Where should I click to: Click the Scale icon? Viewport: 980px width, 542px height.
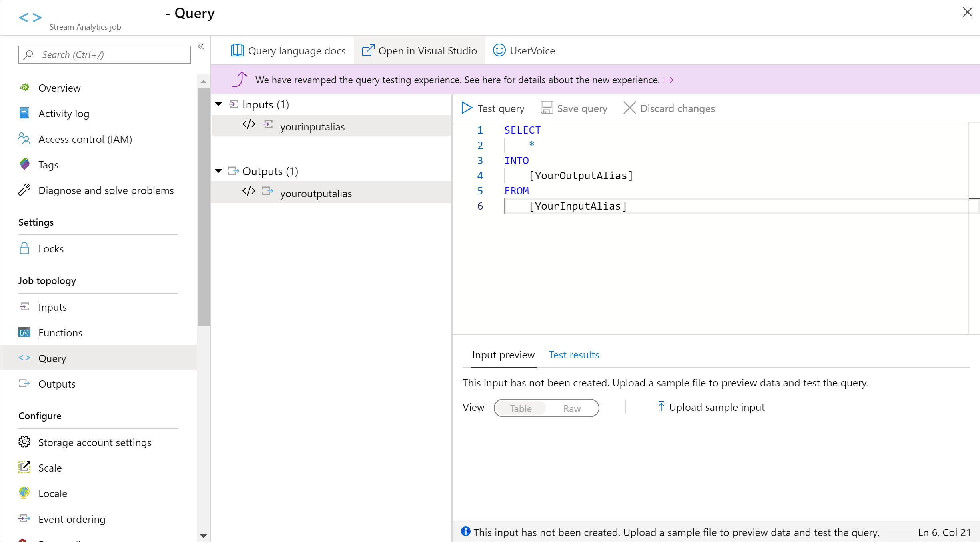24,467
